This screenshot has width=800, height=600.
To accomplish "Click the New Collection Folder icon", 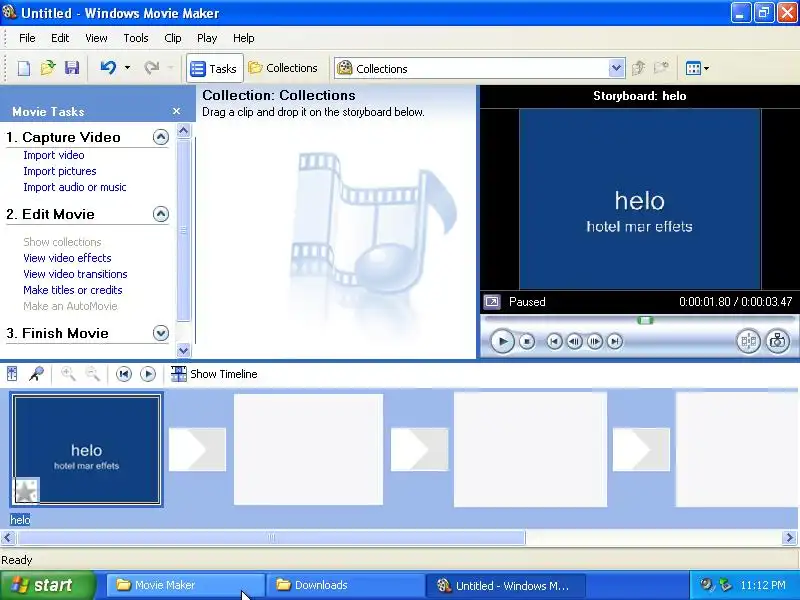I will (661, 68).
